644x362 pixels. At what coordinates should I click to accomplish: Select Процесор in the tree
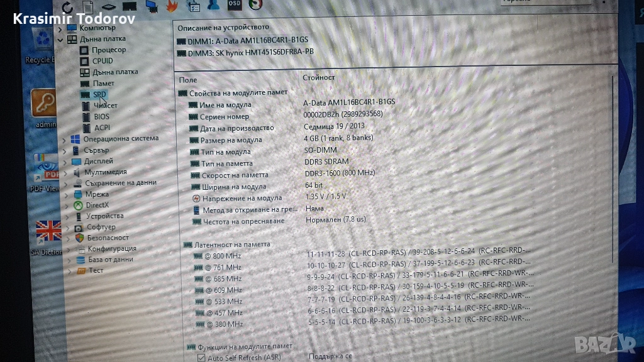pos(108,50)
